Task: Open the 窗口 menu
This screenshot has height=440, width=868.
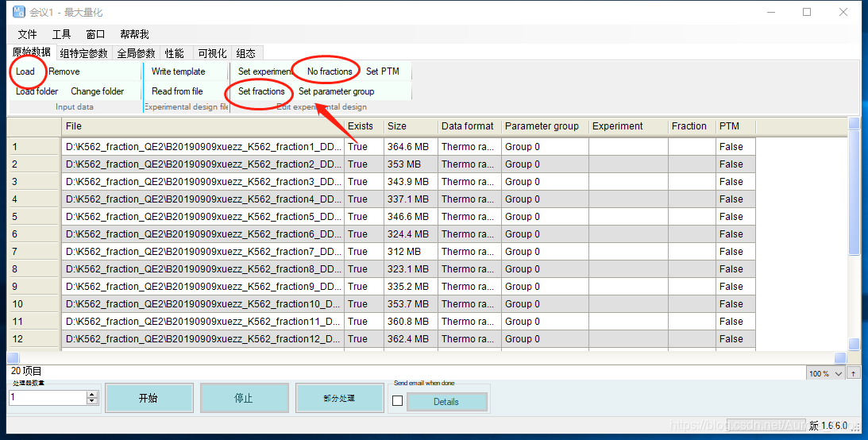Action: point(96,34)
